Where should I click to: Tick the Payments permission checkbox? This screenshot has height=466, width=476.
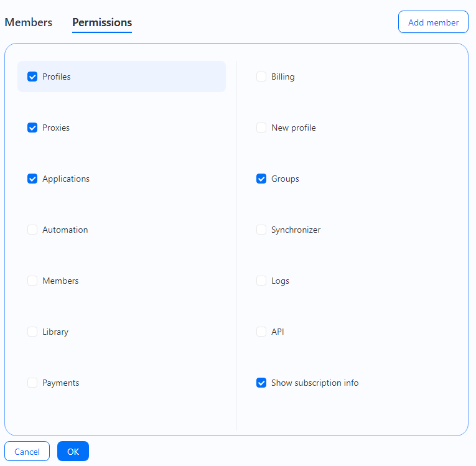tap(32, 383)
